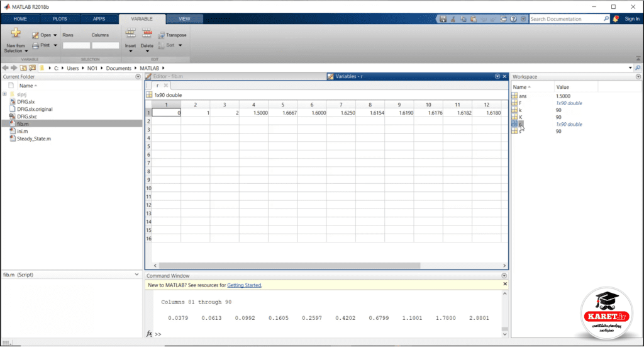Click the Save icon in quick access toolbar
The height and width of the screenshot is (347, 644).
[443, 19]
